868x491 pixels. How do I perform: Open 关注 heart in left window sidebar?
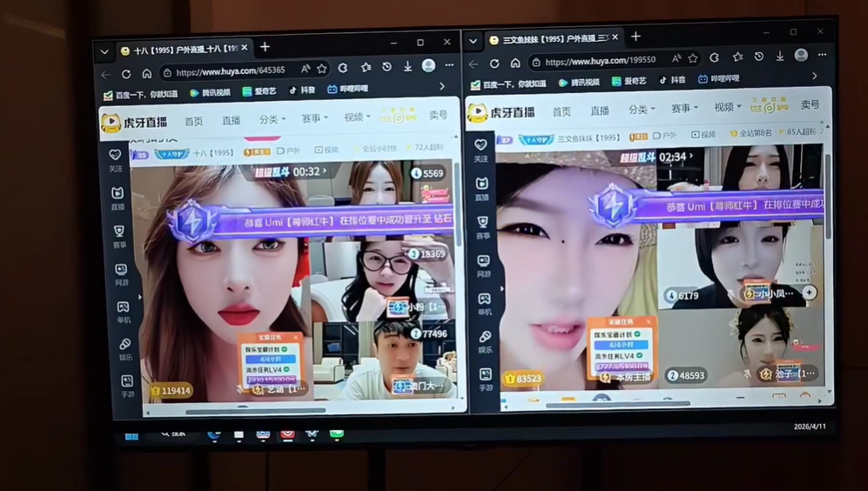coord(115,159)
